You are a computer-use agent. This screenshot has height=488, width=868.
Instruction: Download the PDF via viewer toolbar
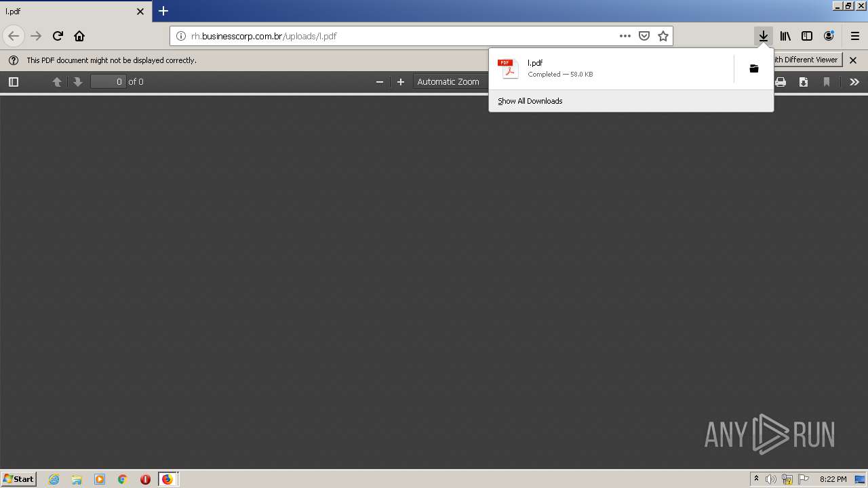(x=804, y=82)
